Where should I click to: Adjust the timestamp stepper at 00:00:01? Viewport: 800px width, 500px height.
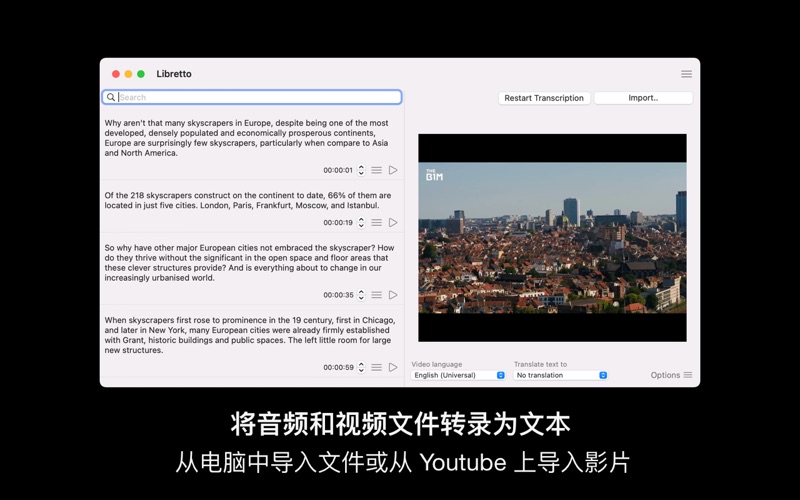[x=361, y=170]
